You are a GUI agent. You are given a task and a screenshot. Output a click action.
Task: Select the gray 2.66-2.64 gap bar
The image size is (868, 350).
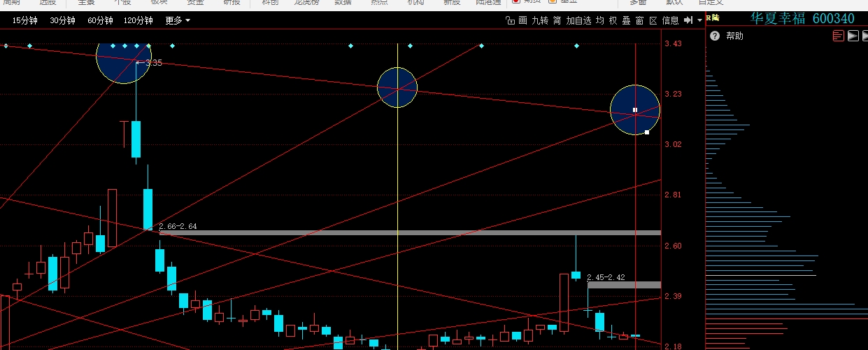click(x=410, y=232)
